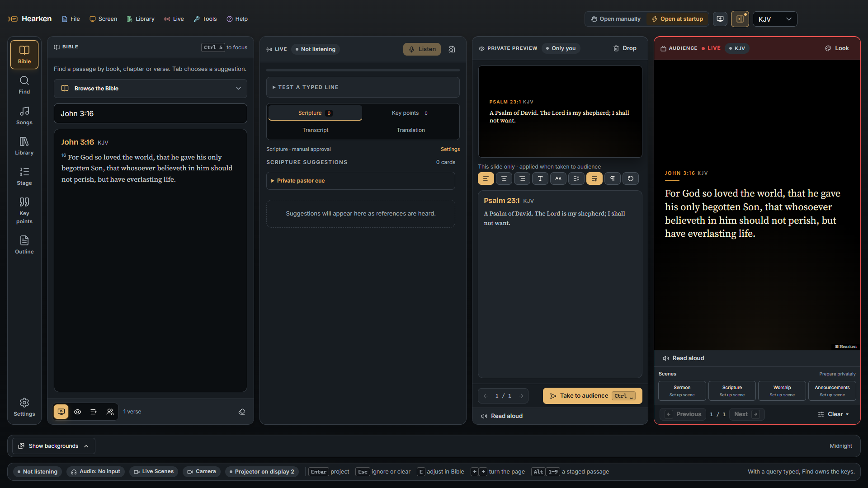Open the Outline sidebar section
The width and height of the screenshot is (868, 488).
point(24,245)
